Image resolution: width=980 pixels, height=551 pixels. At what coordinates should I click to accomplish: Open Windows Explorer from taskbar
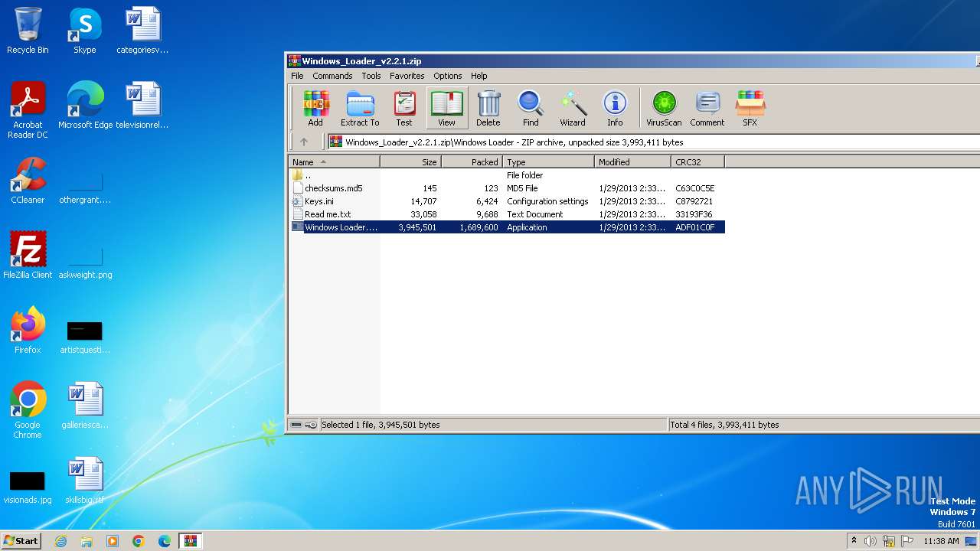(87, 541)
